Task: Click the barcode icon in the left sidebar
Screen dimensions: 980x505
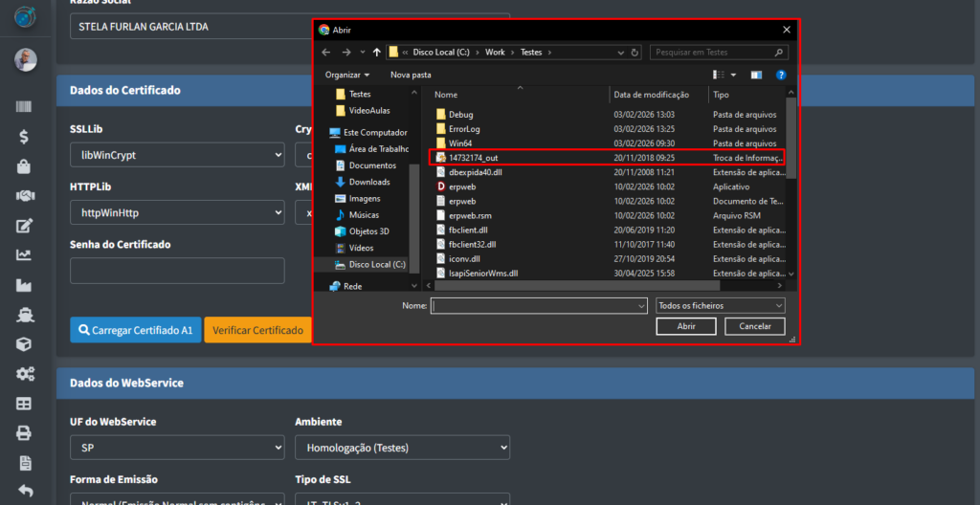Action: click(24, 108)
